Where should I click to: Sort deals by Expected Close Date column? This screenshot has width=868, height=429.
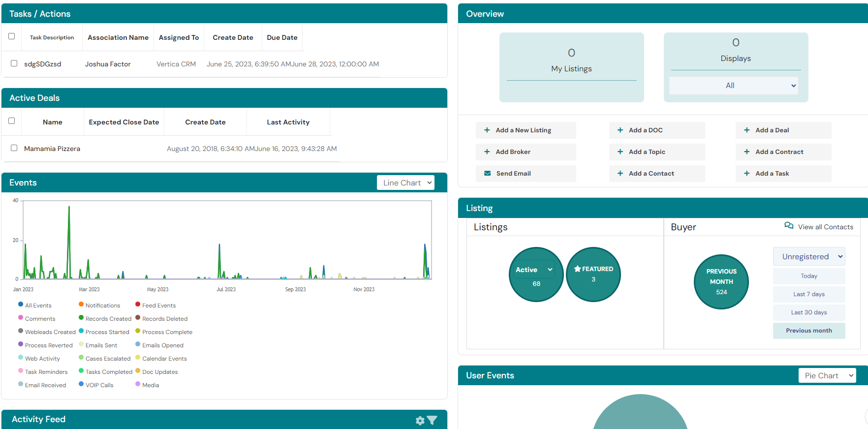[x=124, y=122]
